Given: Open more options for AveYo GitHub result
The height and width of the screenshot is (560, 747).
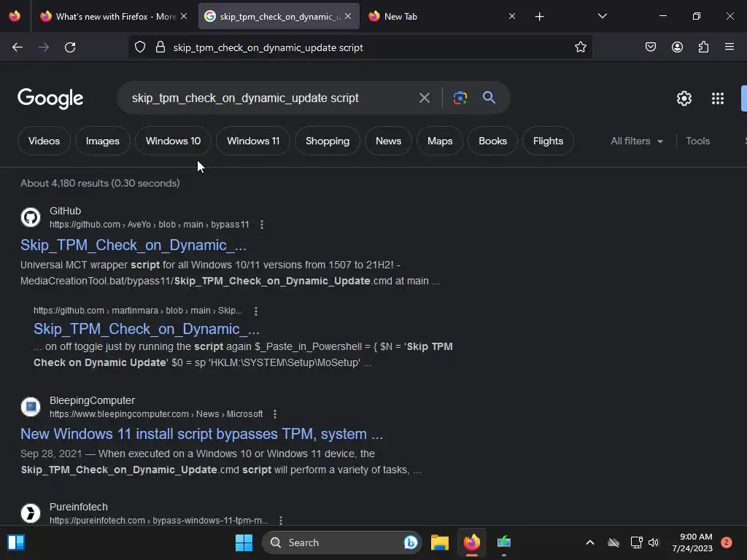Looking at the screenshot, I should [x=262, y=225].
